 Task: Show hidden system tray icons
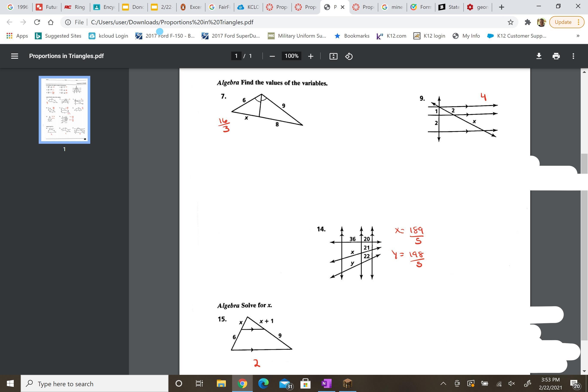[443, 383]
